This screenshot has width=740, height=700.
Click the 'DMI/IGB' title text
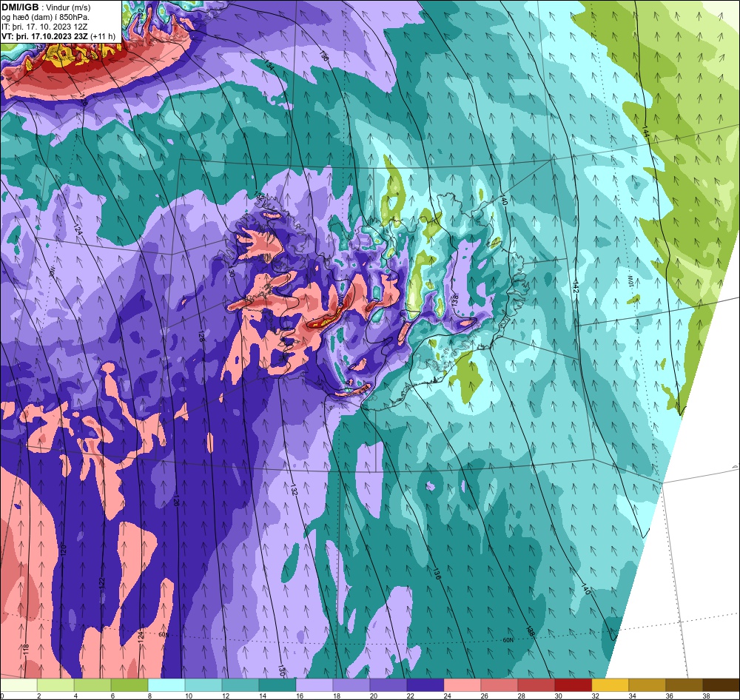point(20,7)
